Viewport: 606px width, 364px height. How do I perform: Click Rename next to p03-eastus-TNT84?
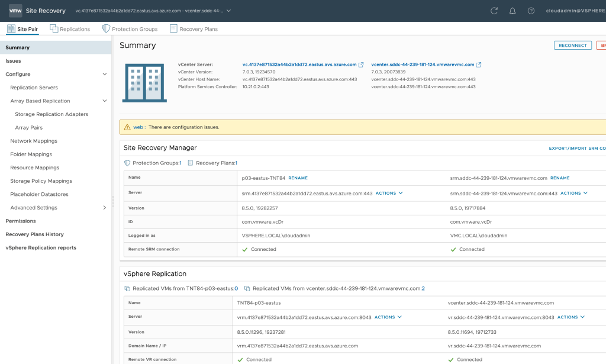point(298,178)
